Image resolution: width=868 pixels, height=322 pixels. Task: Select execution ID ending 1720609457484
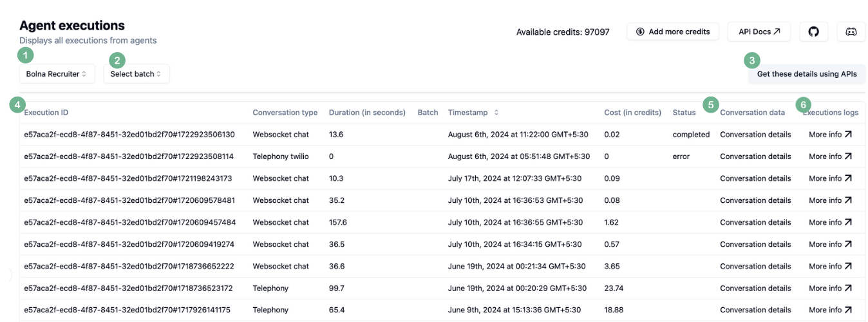coord(130,222)
